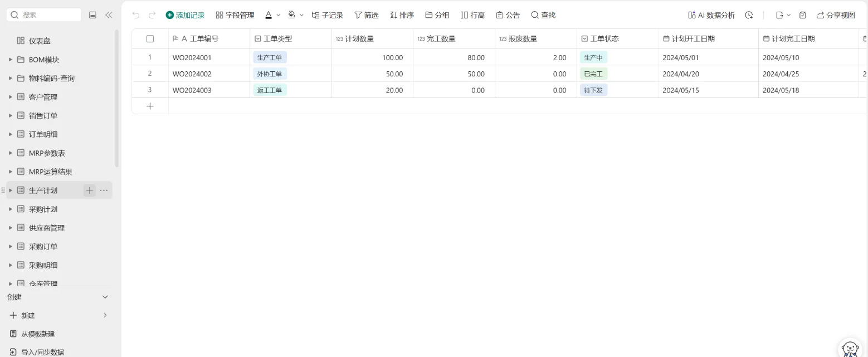Open the 供应商管理 table

pos(46,228)
